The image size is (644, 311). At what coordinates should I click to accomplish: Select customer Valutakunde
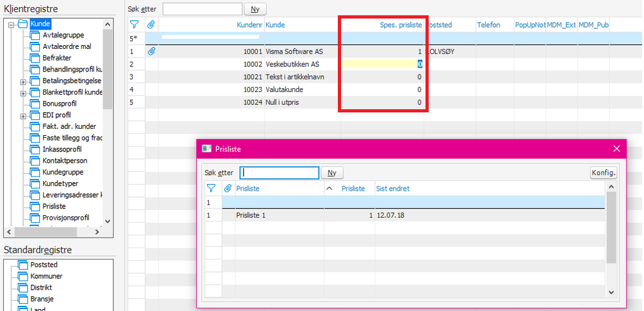(284, 90)
